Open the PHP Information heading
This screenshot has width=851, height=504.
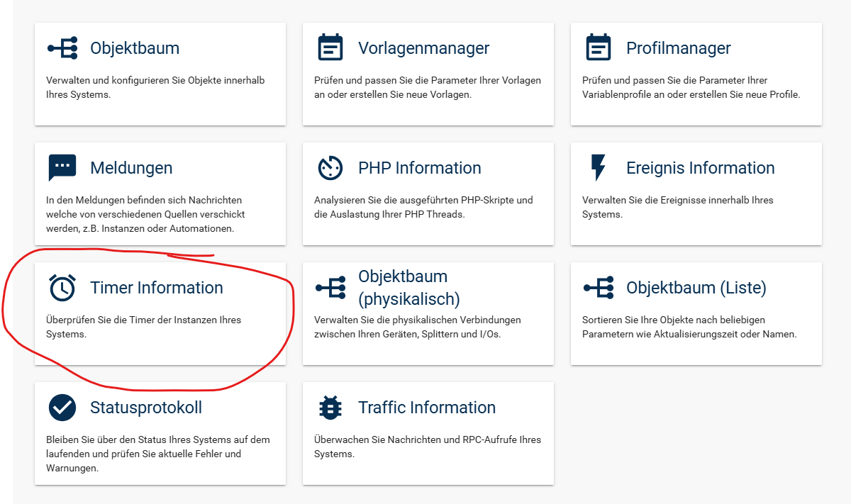419,168
